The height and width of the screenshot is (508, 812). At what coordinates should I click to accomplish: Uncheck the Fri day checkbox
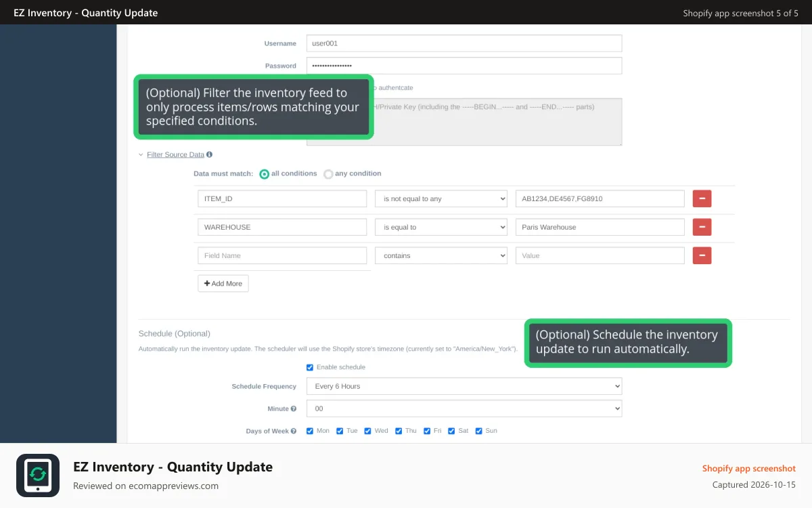[x=427, y=431]
